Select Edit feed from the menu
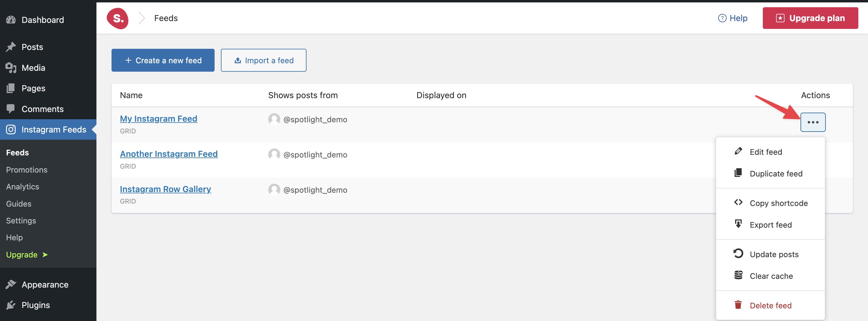The height and width of the screenshot is (321, 868). pos(770,152)
